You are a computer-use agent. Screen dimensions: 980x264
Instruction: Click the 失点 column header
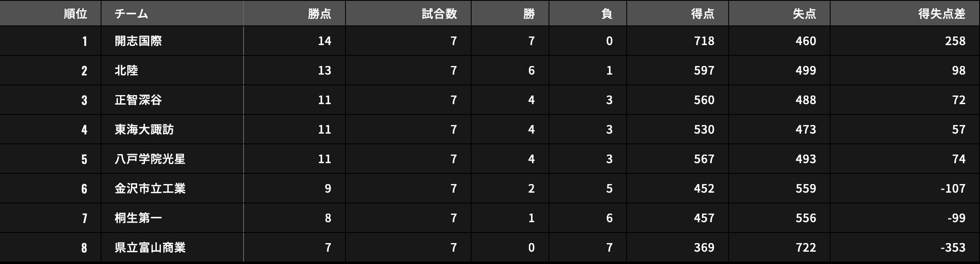(x=804, y=14)
